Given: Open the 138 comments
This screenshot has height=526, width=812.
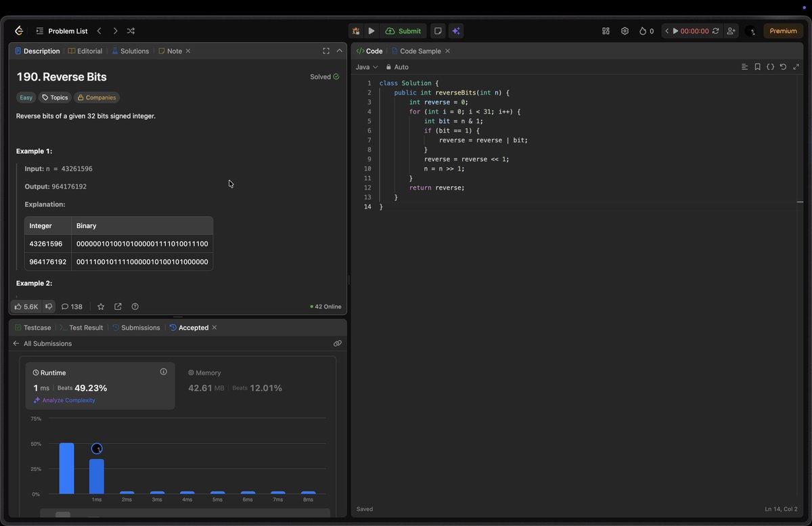Looking at the screenshot, I should point(72,307).
